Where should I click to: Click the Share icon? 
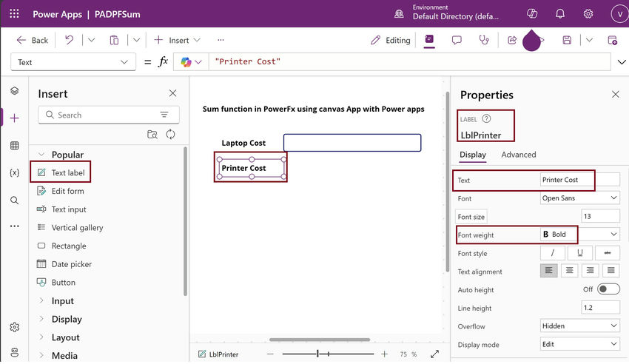pyautogui.click(x=512, y=40)
